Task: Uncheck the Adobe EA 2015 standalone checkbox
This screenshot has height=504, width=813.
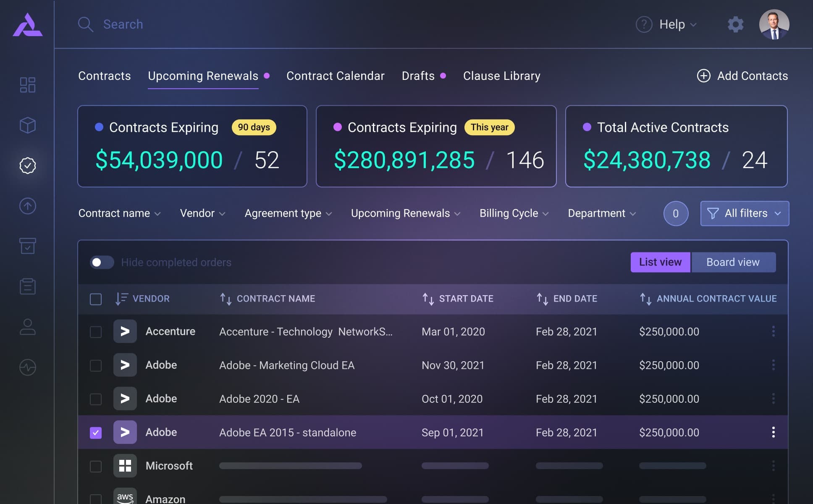Action: click(x=96, y=433)
